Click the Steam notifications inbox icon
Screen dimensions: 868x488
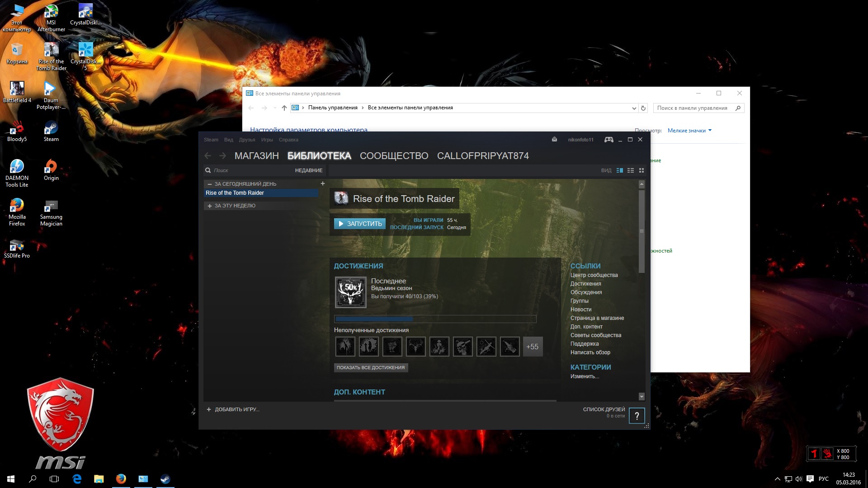(x=554, y=140)
